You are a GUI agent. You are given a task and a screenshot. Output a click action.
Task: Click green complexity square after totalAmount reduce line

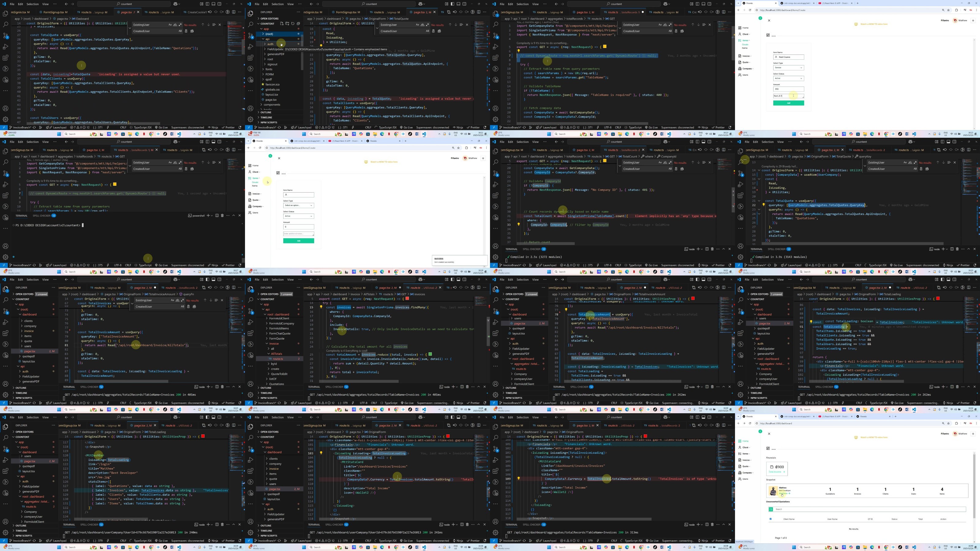[430, 354]
